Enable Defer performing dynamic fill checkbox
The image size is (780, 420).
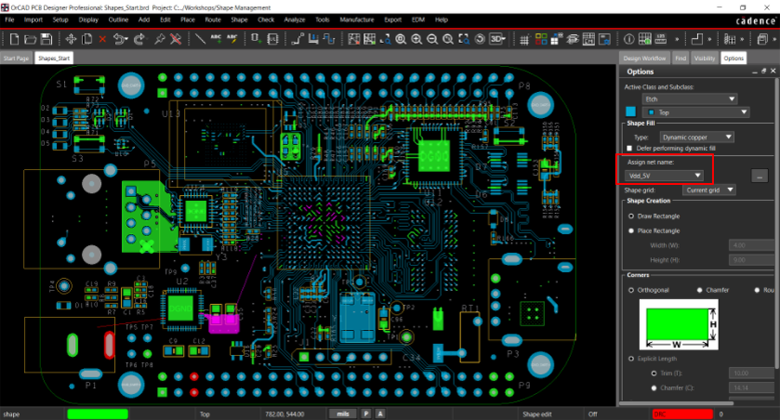630,148
